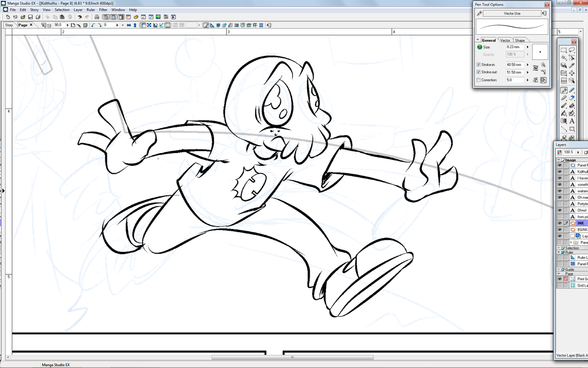Click the Undo arrow icon
Viewport: 588px width, 368px height.
79,17
